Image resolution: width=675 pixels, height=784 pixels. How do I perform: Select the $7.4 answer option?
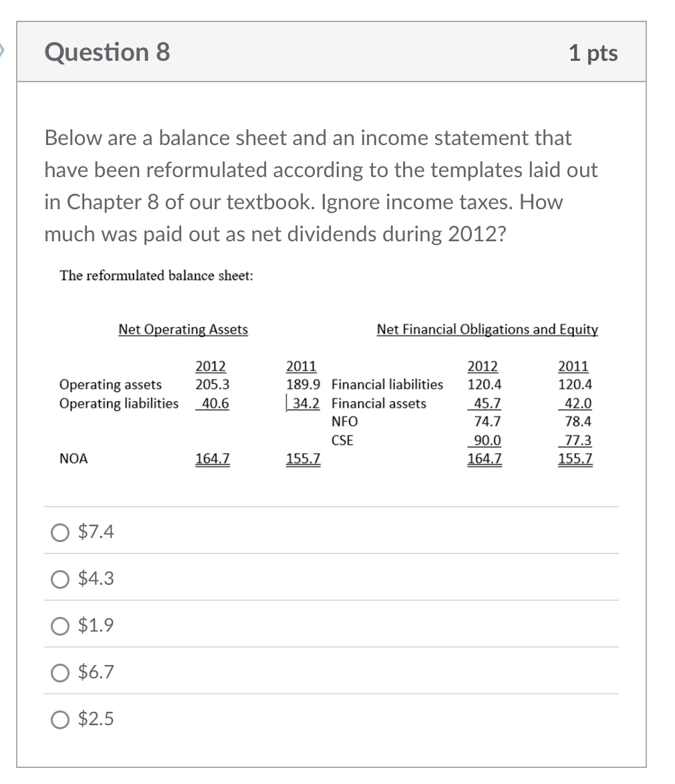(59, 533)
